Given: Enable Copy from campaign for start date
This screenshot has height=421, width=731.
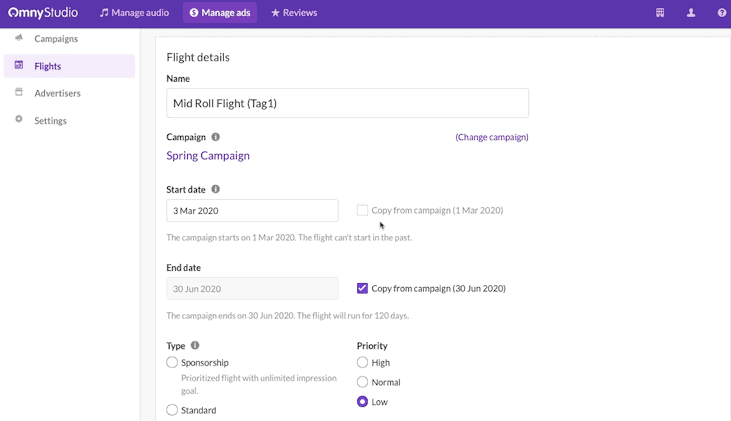Looking at the screenshot, I should point(363,211).
